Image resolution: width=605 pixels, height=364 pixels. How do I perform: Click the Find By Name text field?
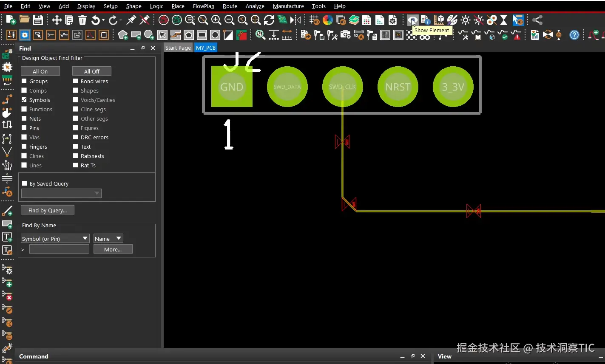(x=59, y=249)
